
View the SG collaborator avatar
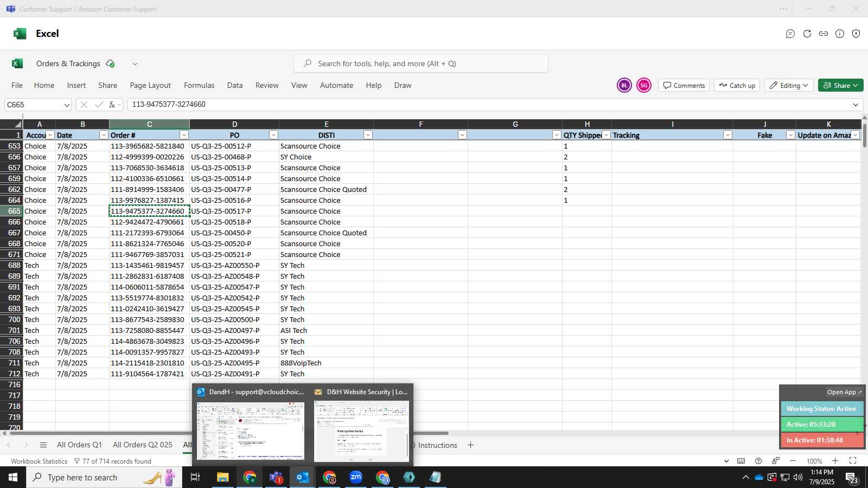click(644, 85)
